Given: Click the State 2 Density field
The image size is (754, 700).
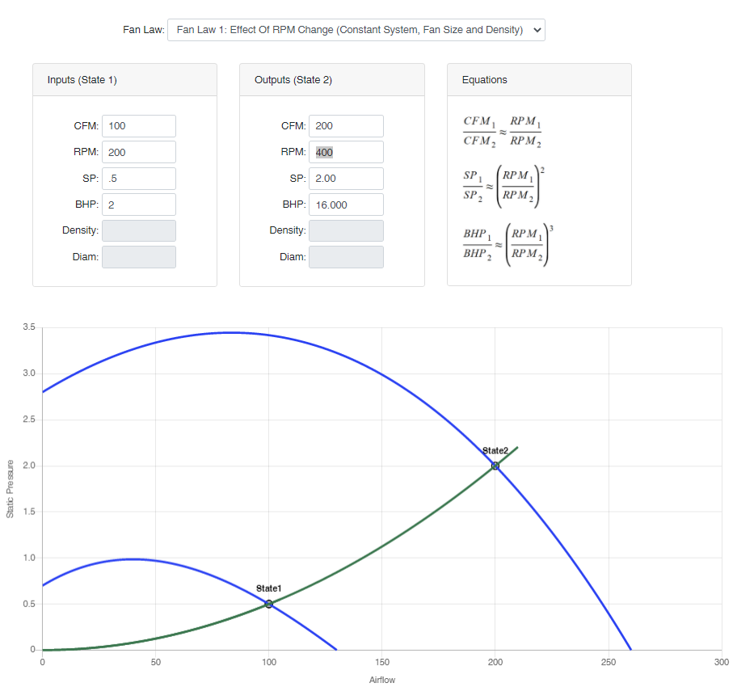Looking at the screenshot, I should coord(346,230).
